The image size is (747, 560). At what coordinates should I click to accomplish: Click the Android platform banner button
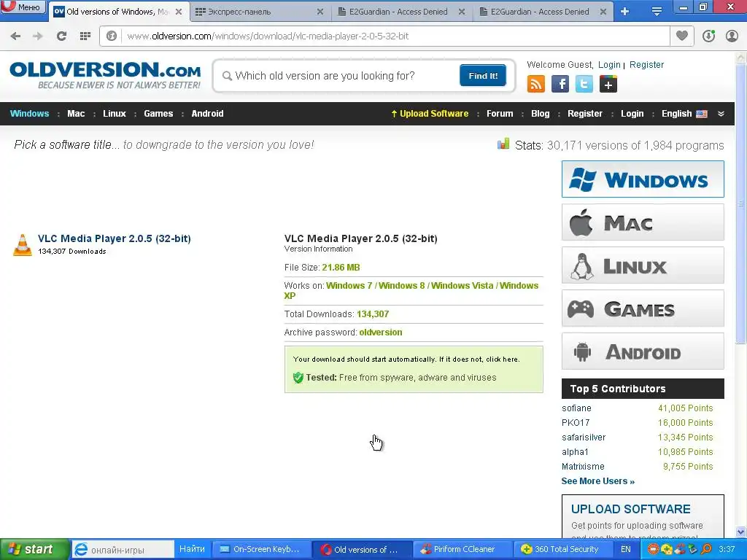pos(643,351)
